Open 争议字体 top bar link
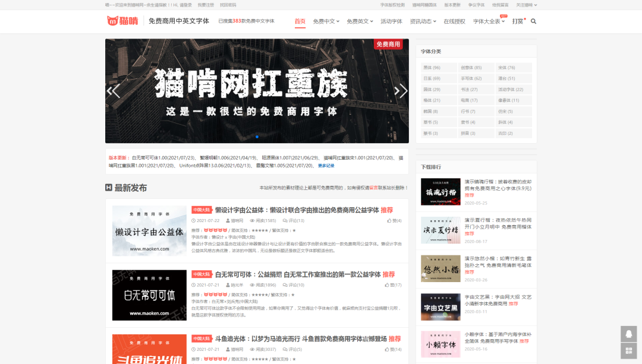The height and width of the screenshot is (364, 642). coord(476,5)
